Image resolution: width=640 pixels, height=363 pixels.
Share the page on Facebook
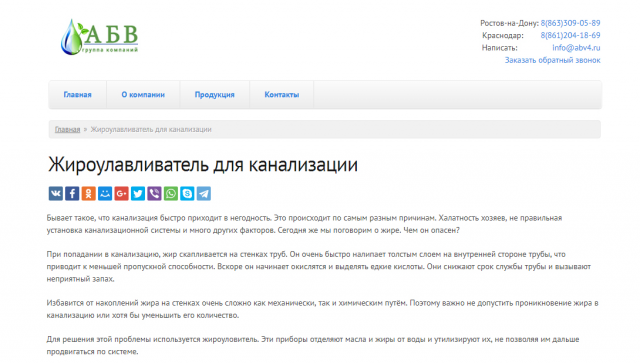(x=72, y=194)
